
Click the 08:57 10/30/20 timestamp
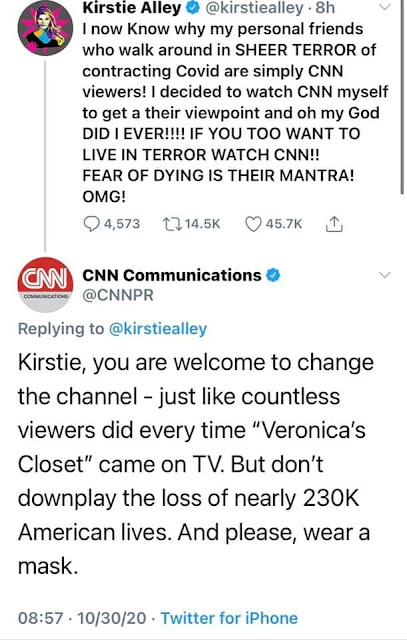point(82,618)
